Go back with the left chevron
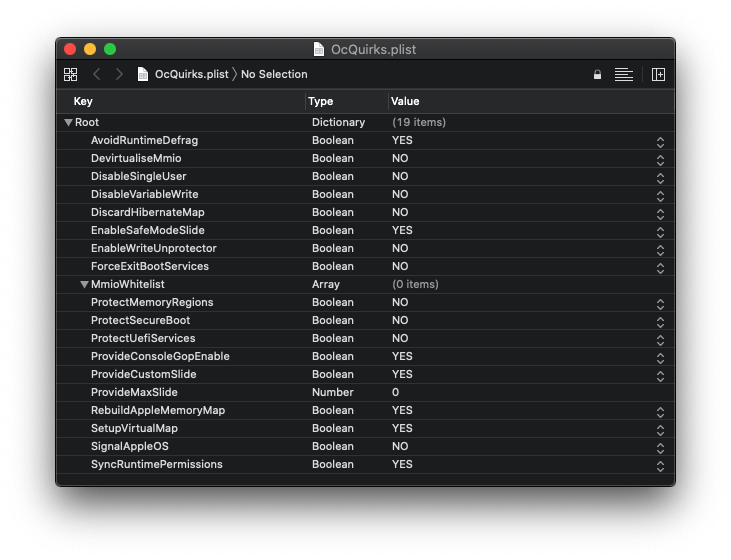Image resolution: width=731 pixels, height=560 pixels. click(97, 74)
